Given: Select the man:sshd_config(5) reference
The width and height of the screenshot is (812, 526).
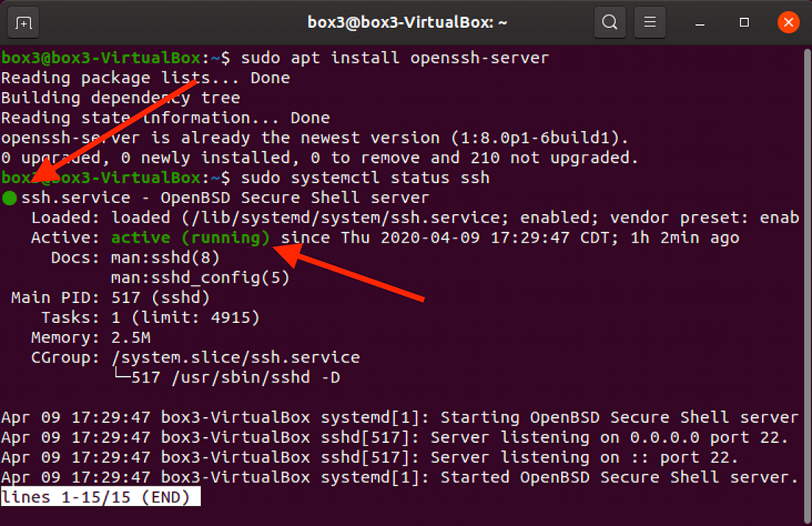Looking at the screenshot, I should click(x=199, y=277).
